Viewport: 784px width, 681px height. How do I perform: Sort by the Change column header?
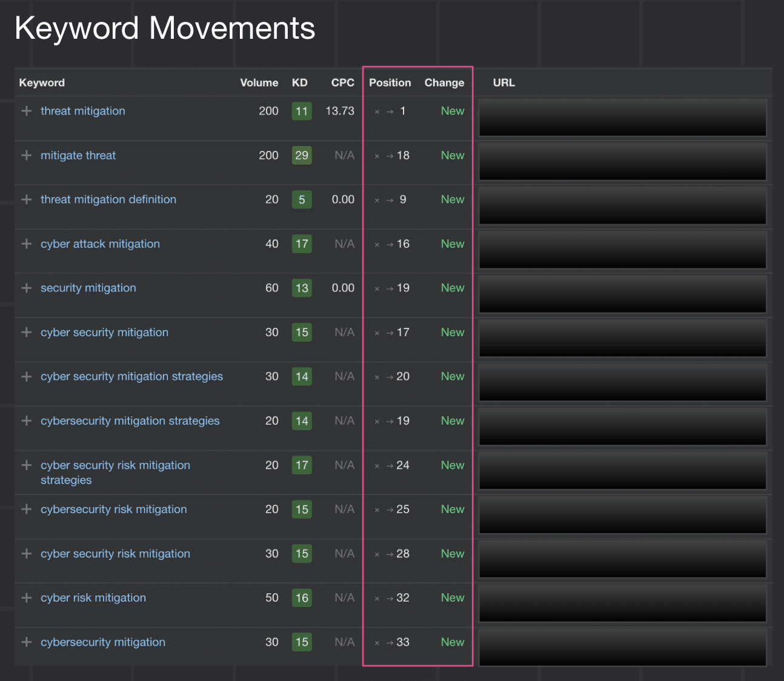pos(444,82)
